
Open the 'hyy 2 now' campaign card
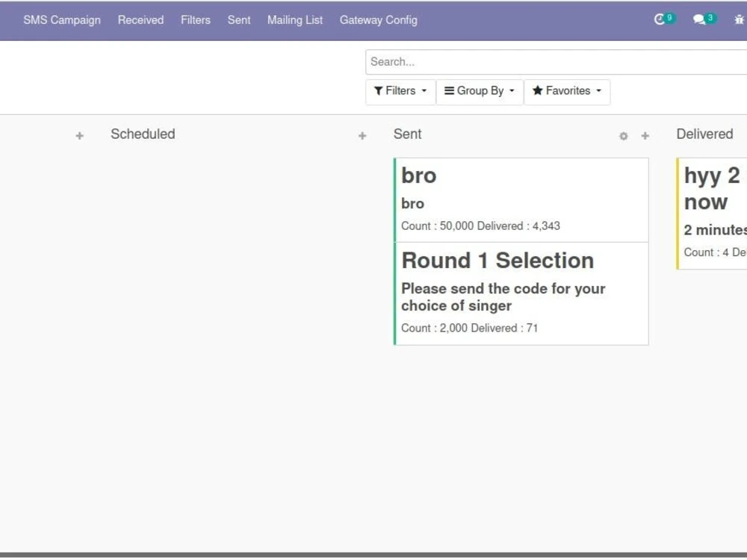pos(712,214)
